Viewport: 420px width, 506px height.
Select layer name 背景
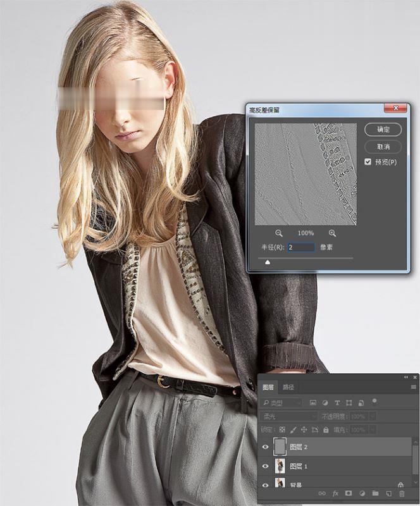(296, 485)
